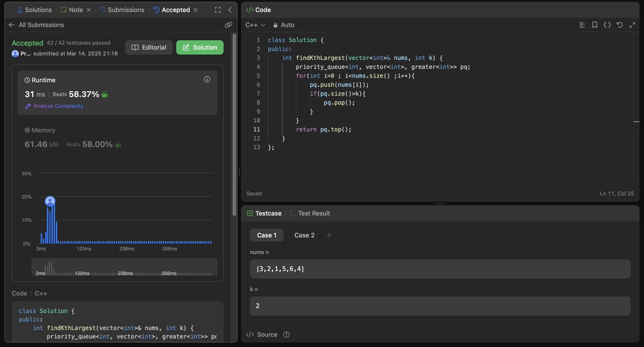Collapse the left panel with chevron
Image resolution: width=644 pixels, height=347 pixels.
(230, 10)
